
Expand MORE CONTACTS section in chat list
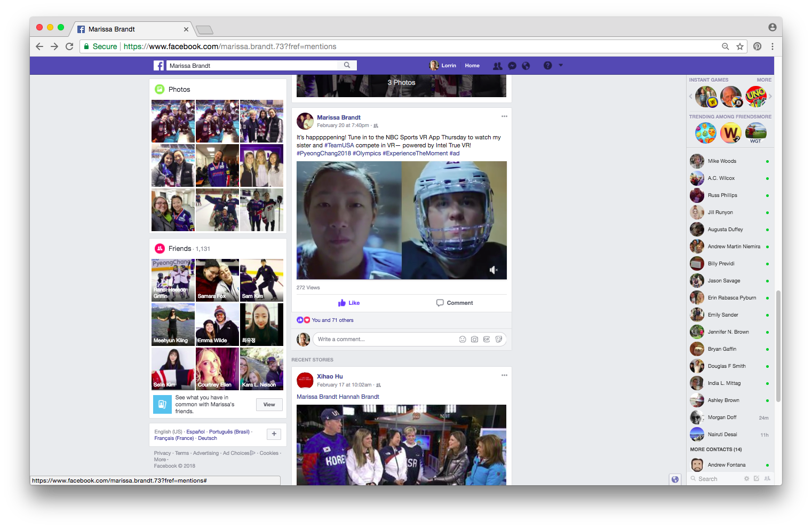[x=716, y=449]
